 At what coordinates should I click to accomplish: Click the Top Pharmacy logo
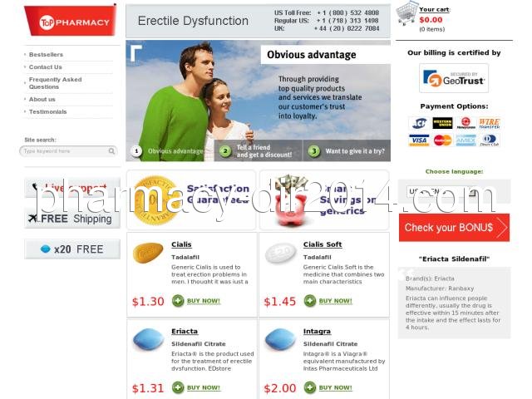coord(71,21)
